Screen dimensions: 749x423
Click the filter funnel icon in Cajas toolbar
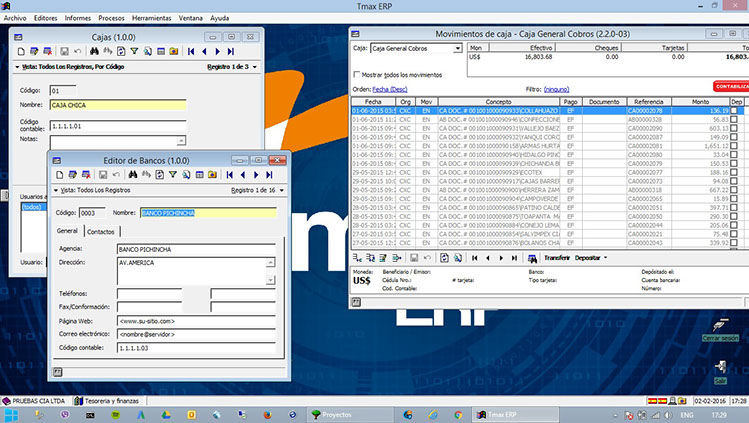(134, 50)
